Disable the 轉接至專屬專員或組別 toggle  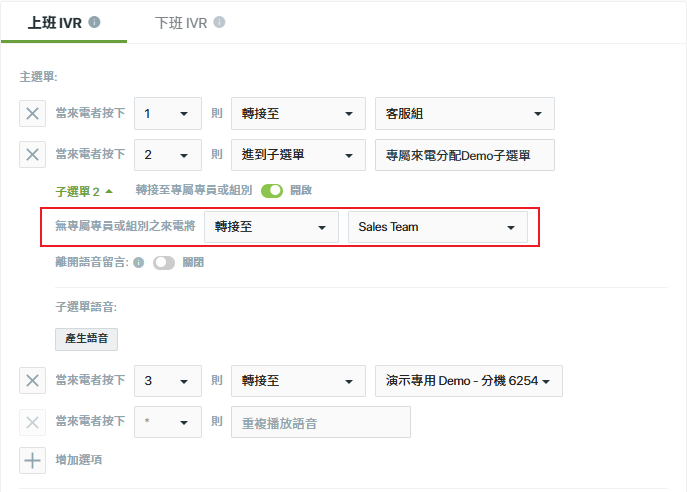(272, 191)
